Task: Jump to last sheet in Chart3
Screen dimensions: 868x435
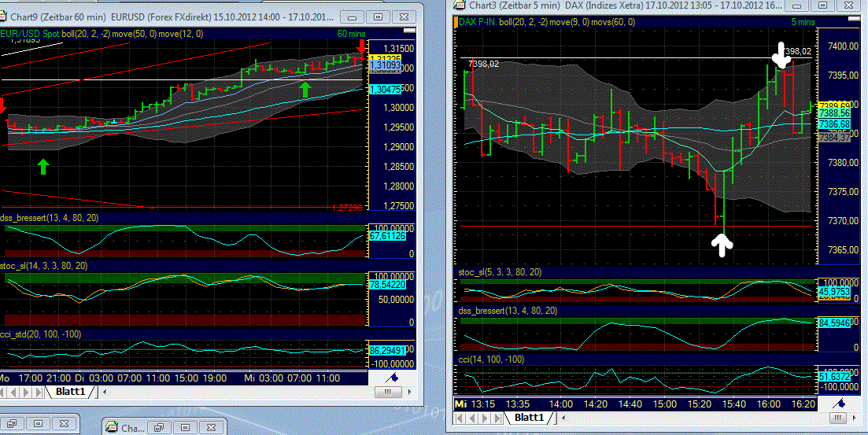Action: (x=497, y=417)
